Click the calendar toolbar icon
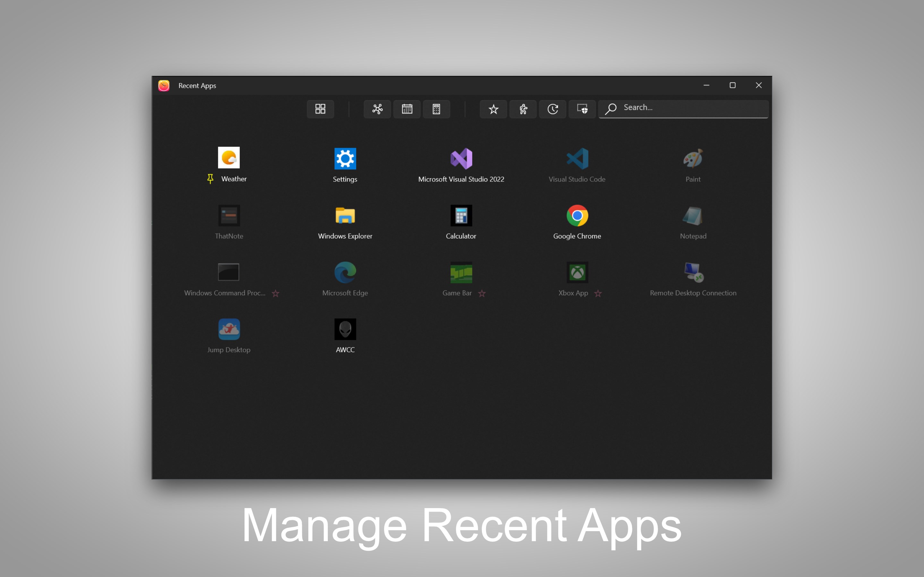Image resolution: width=924 pixels, height=577 pixels. click(x=407, y=109)
